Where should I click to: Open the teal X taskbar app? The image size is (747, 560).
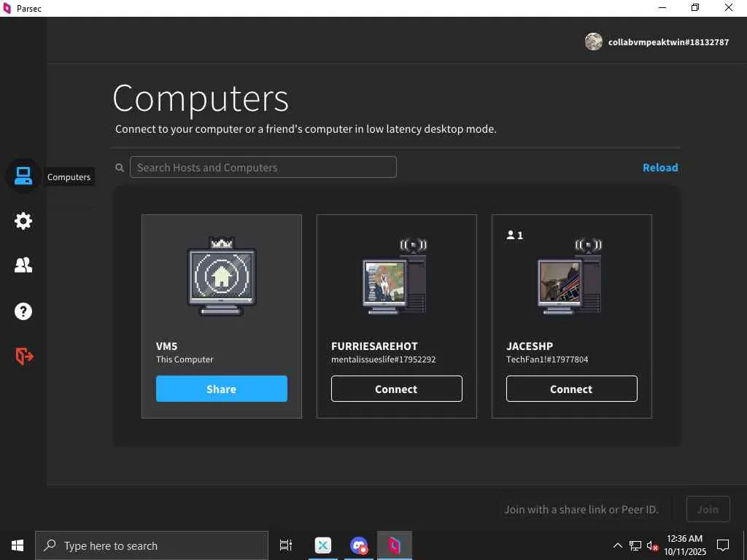[x=323, y=545]
